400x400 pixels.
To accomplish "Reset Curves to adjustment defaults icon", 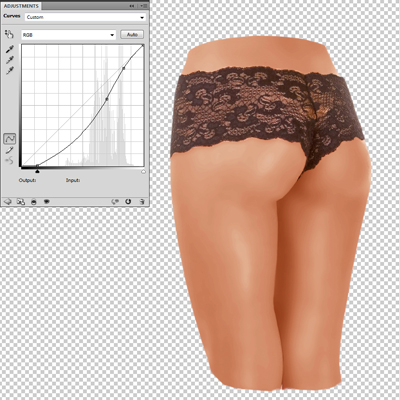I will pos(128,202).
